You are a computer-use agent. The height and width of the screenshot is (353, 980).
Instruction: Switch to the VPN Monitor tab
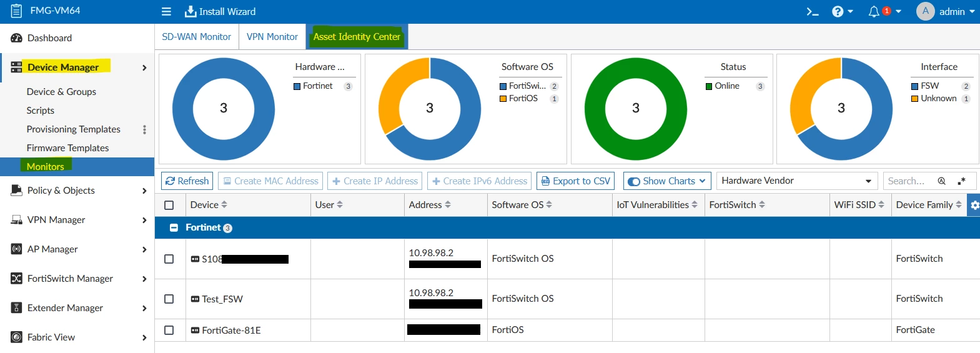coord(272,37)
